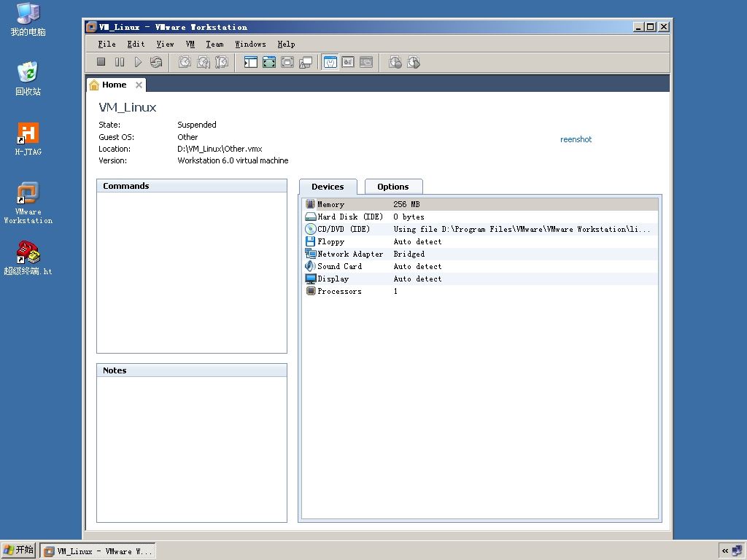This screenshot has height=560, width=747.
Task: Click the VM_Linux heading in summary
Action: 127,107
